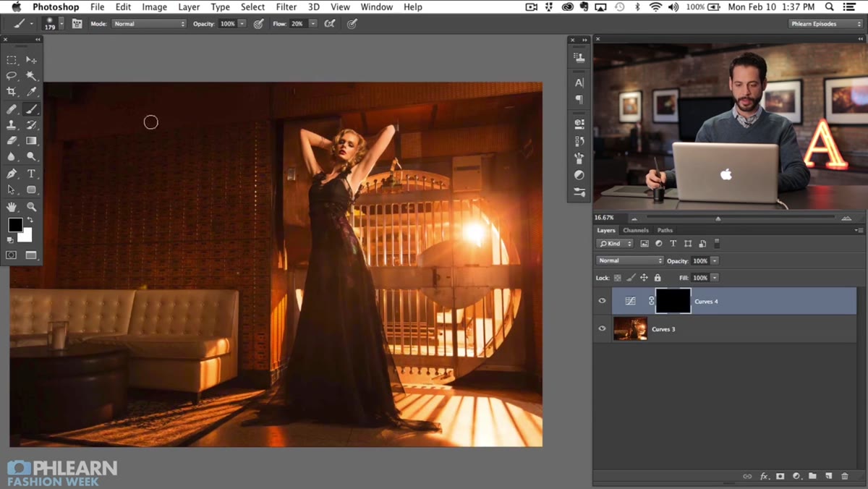Screen dimensions: 868x489
Task: Open the macOS Apple menu
Action: pyautogui.click(x=15, y=7)
